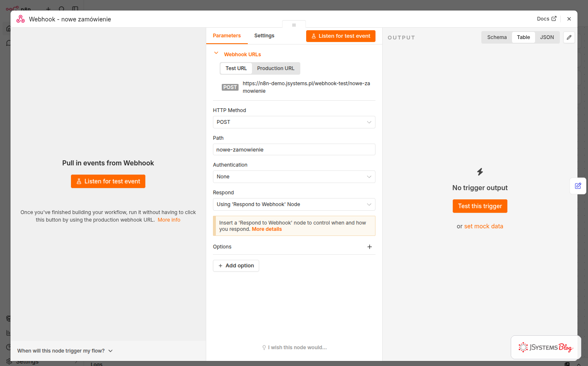Click Test this trigger button
The width and height of the screenshot is (588, 366).
pyautogui.click(x=480, y=206)
